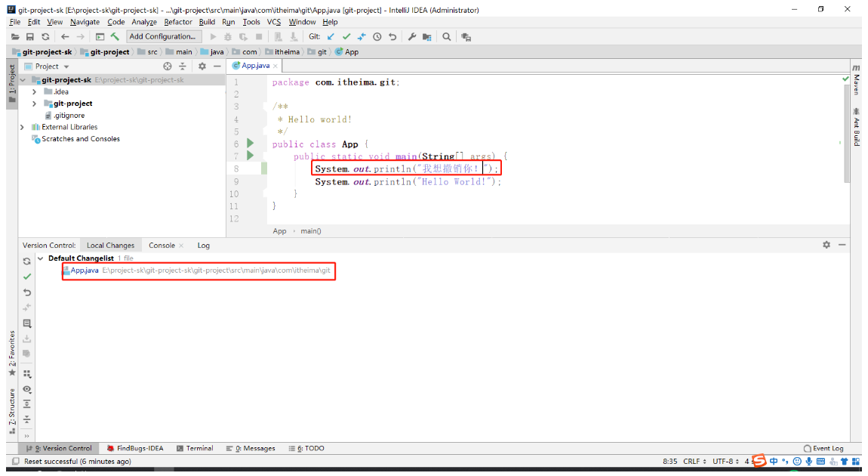Screen dimensions: 868x476
Task: Select App.java in Default Changelist
Action: point(85,270)
